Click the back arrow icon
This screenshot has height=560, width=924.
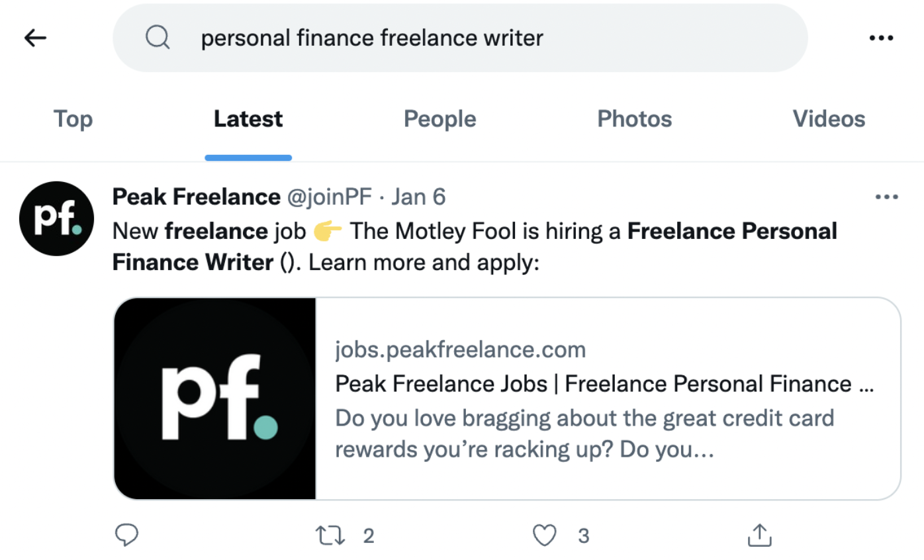pyautogui.click(x=36, y=38)
